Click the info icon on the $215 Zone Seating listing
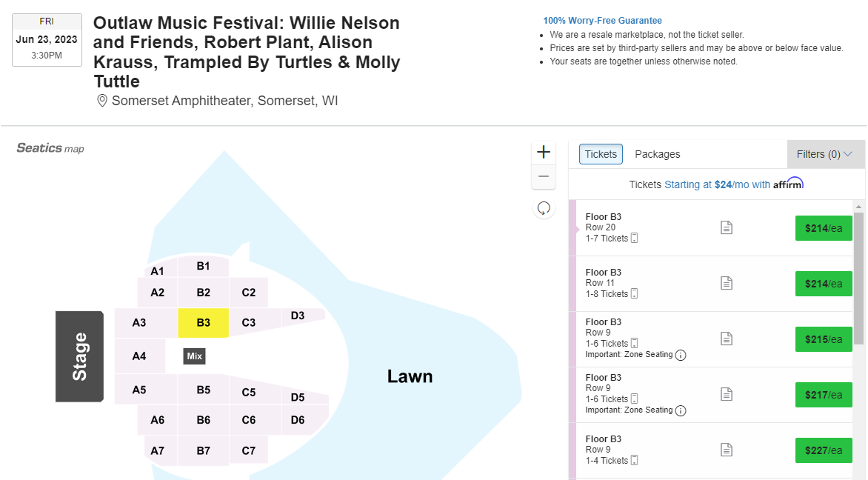Viewport: 868px width, 480px height. tap(681, 355)
